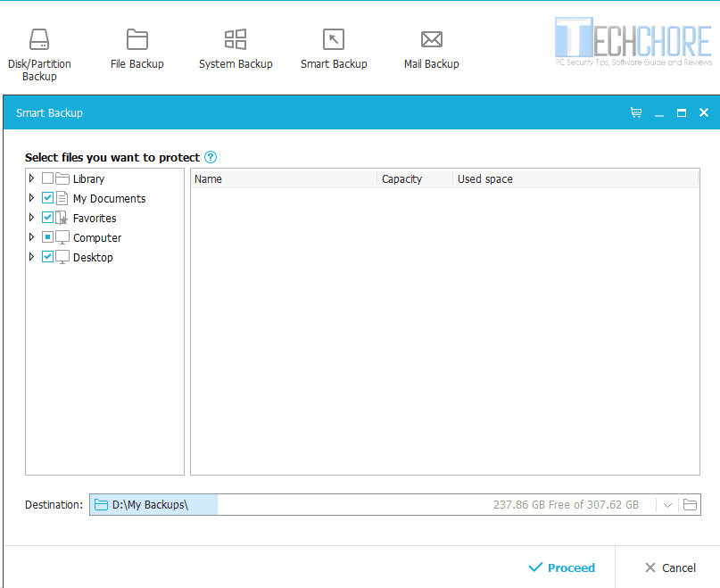Expand the Desktop tree node
720x588 pixels.
(31, 257)
